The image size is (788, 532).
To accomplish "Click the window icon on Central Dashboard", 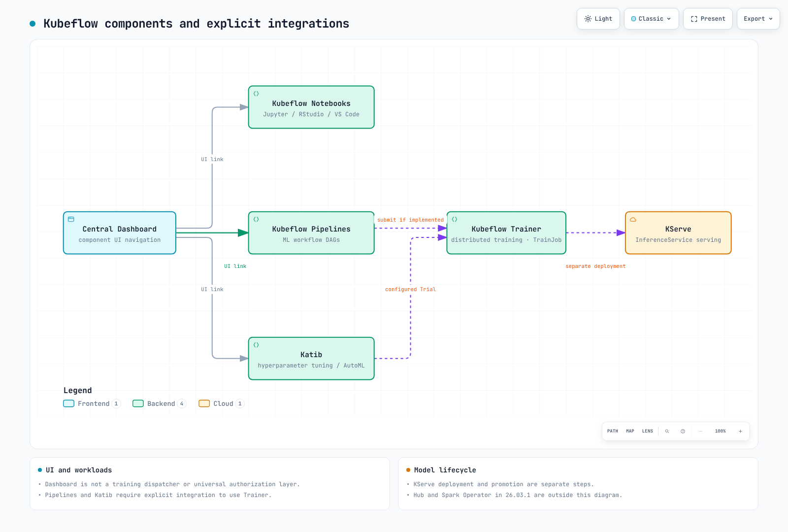I will 71,219.
